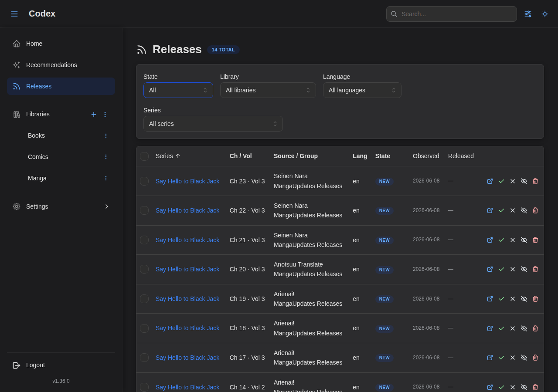
Task: Focus the Search input field
Action: click(x=452, y=14)
